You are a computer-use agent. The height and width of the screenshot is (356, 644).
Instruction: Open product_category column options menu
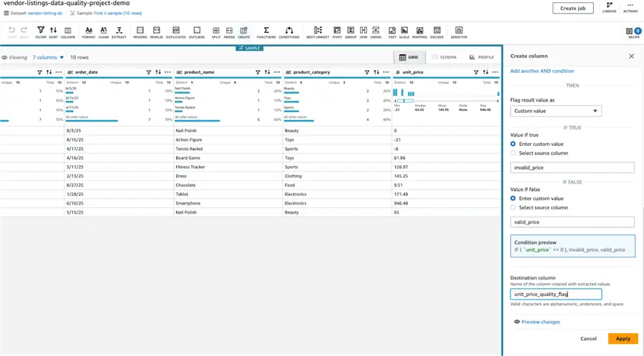[x=386, y=72]
